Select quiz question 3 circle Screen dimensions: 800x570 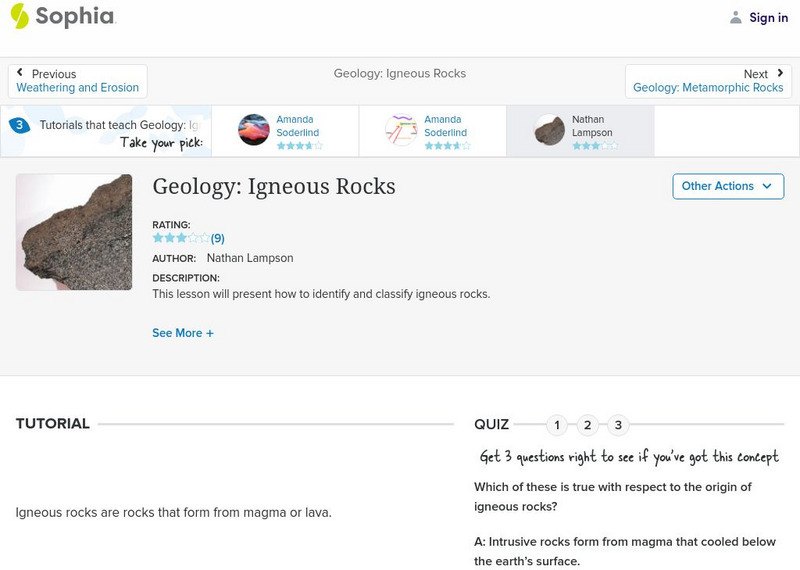click(618, 425)
